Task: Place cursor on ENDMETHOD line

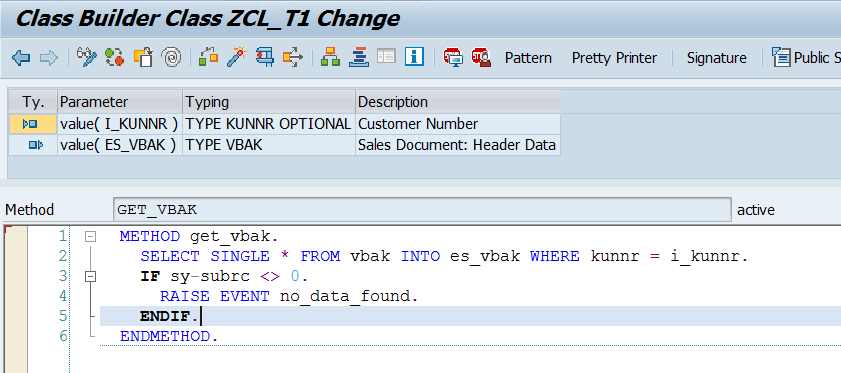Action: click(x=169, y=337)
